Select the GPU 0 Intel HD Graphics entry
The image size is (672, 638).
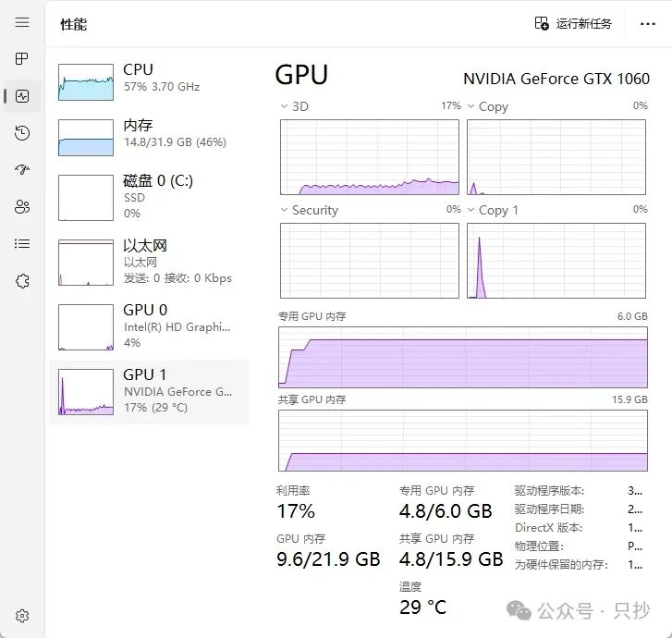pyautogui.click(x=148, y=325)
